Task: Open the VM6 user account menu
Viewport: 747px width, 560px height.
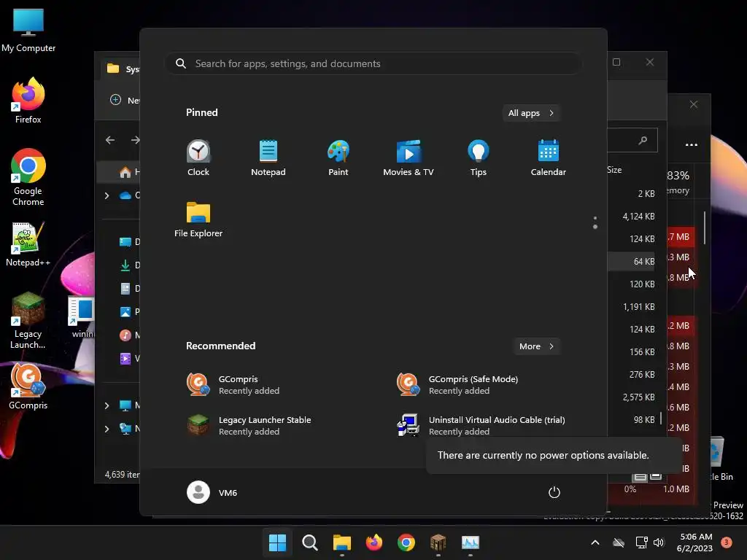Action: click(x=212, y=492)
